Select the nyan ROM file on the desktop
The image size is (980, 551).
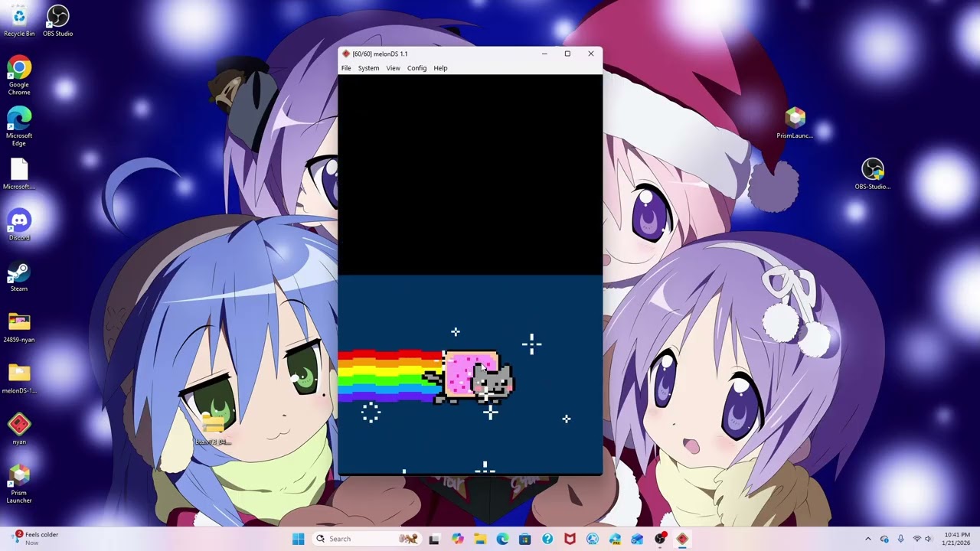[19, 429]
